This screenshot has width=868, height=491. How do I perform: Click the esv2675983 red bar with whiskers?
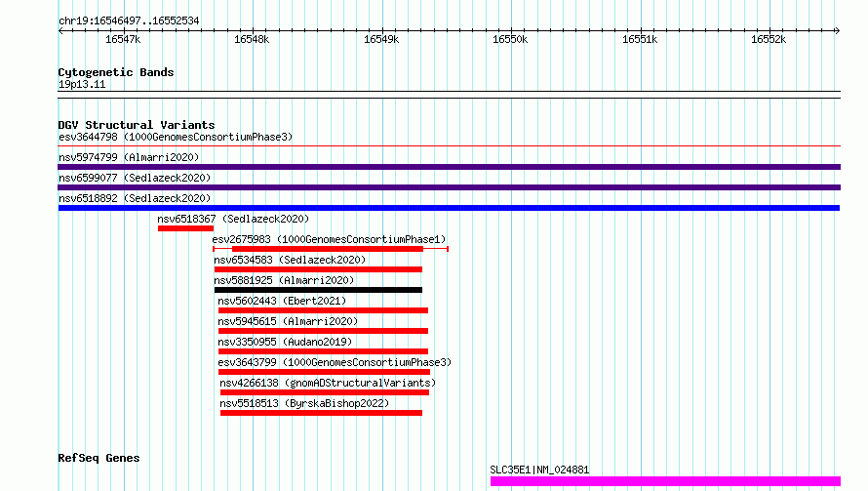(331, 249)
